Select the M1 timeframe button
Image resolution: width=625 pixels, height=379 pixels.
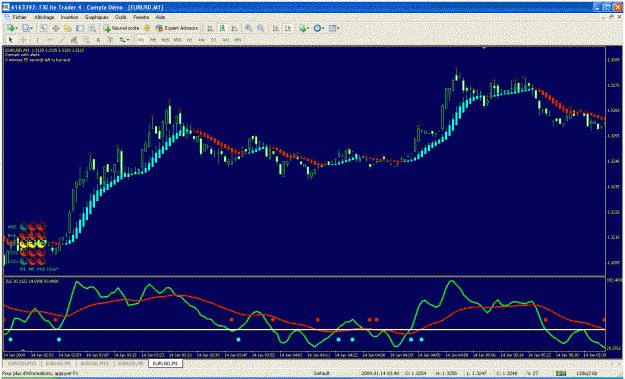point(141,39)
